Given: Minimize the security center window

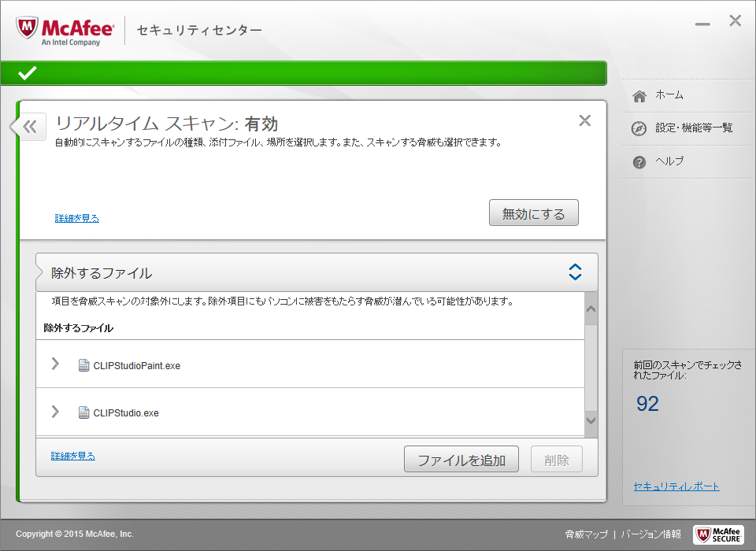Looking at the screenshot, I should coord(702,24).
